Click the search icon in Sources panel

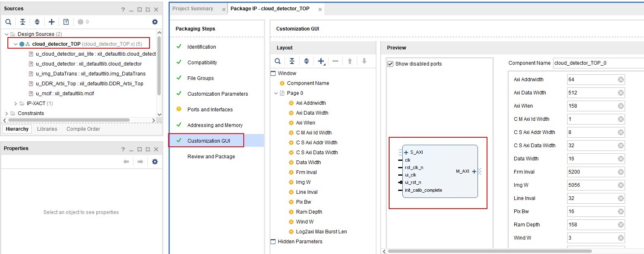click(x=8, y=22)
